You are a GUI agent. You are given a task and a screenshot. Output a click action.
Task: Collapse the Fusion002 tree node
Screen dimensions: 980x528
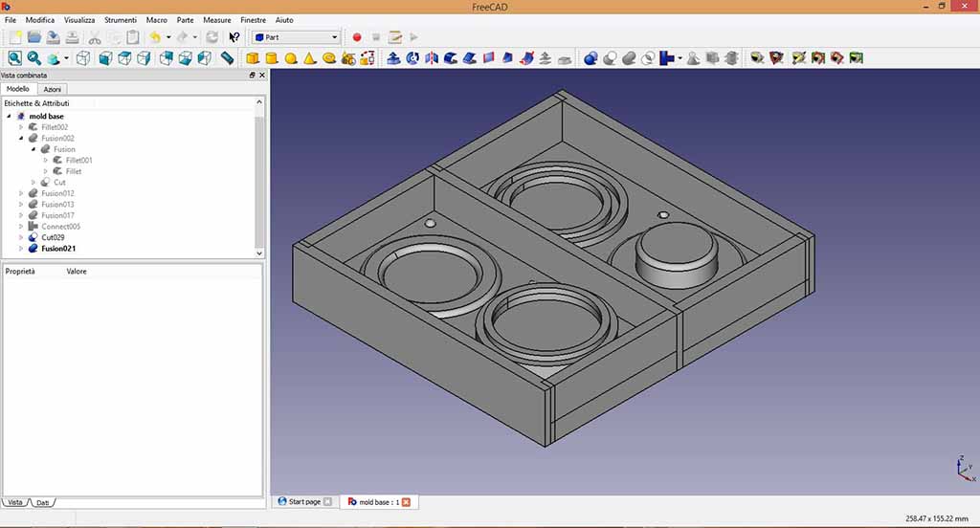tap(21, 138)
